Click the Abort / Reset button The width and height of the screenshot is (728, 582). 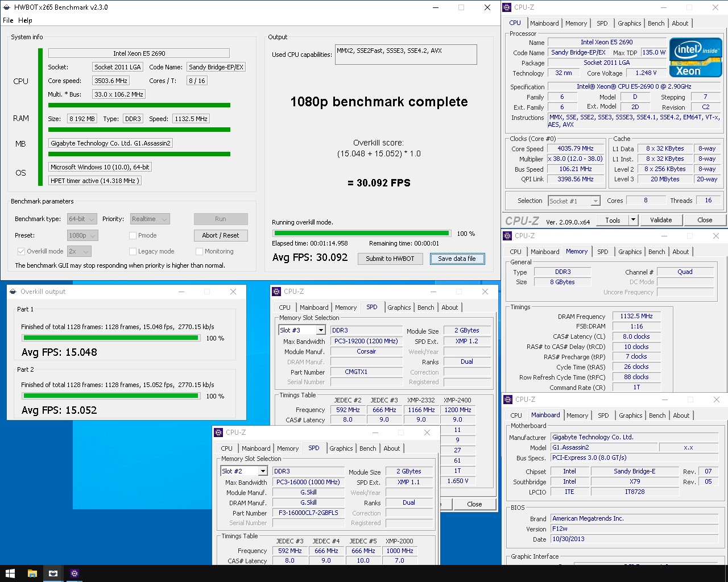221,235
